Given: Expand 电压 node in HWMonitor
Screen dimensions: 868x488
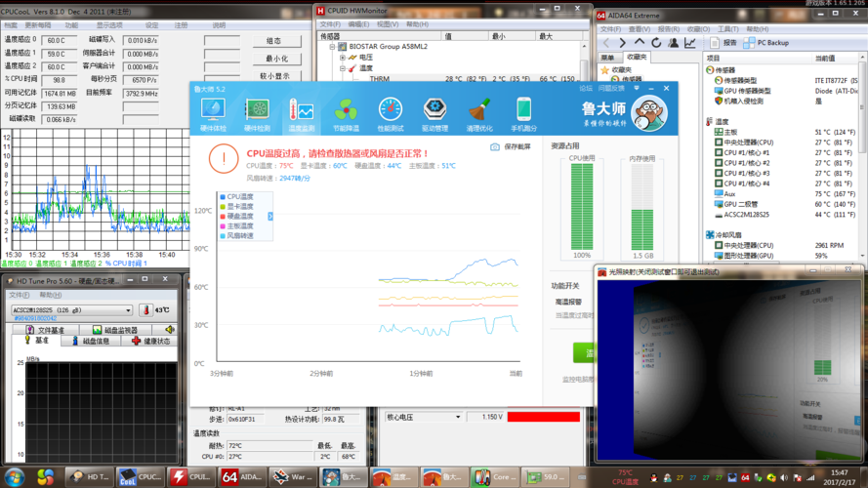Looking at the screenshot, I should tap(342, 58).
